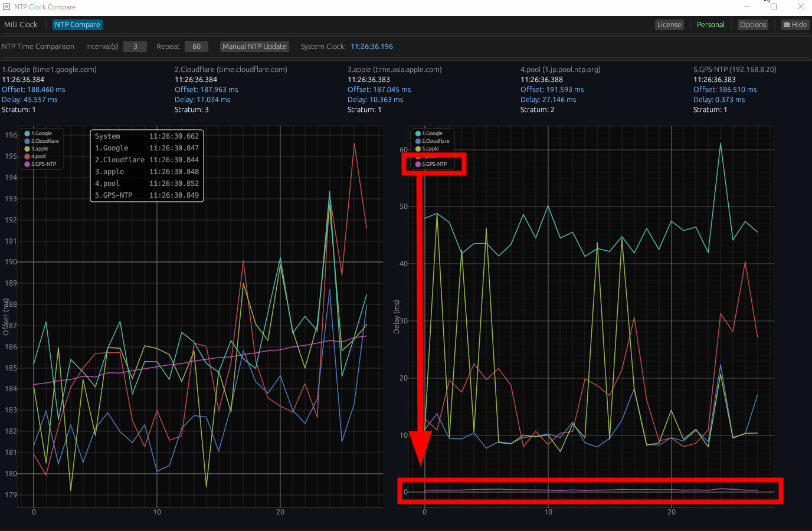812x531 pixels.
Task: Click the hamburger icon beside Hide
Action: point(787,25)
